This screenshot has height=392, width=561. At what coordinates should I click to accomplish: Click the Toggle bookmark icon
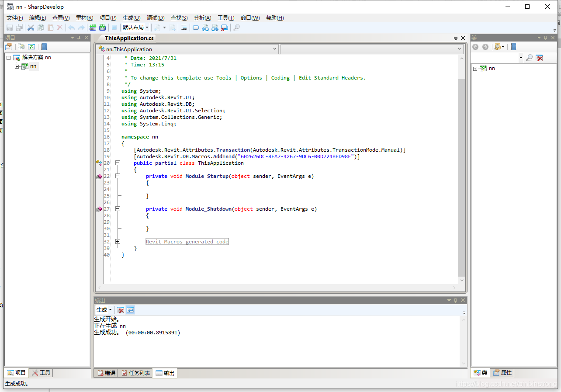196,28
